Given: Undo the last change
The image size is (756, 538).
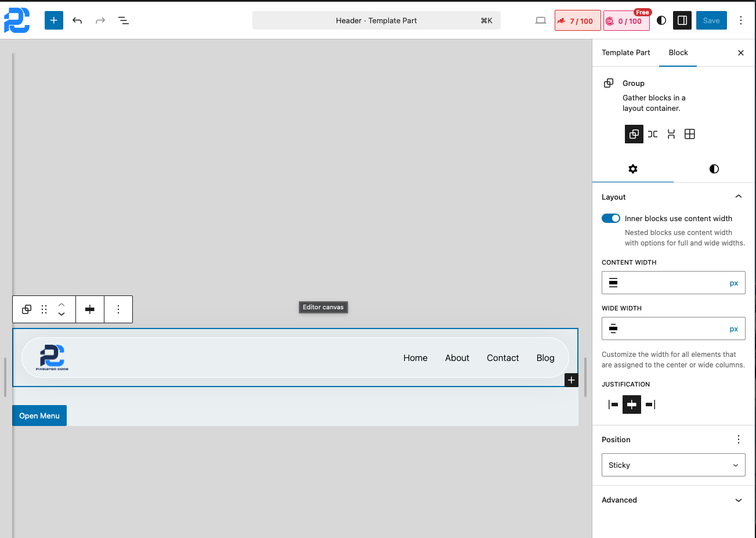Looking at the screenshot, I should click(x=77, y=20).
